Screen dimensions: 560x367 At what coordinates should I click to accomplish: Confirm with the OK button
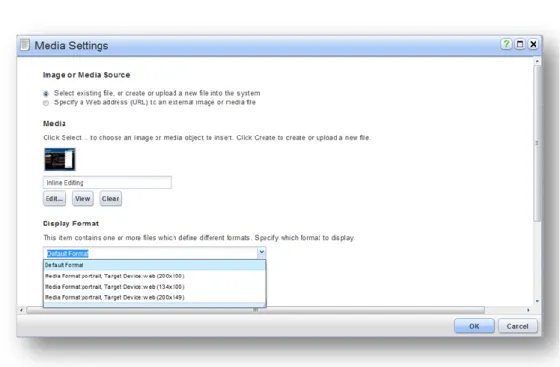(x=474, y=326)
